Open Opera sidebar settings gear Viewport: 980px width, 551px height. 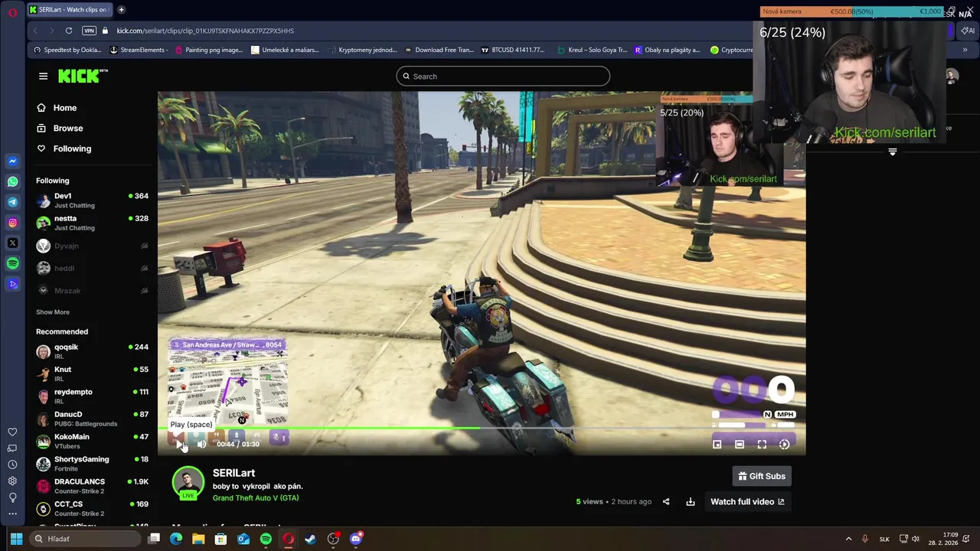point(12,481)
